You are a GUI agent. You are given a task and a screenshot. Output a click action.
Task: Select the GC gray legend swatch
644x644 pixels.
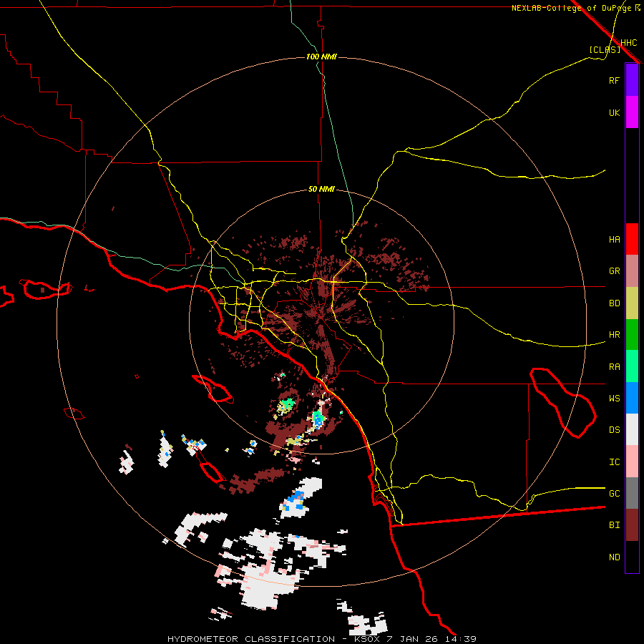click(x=632, y=493)
